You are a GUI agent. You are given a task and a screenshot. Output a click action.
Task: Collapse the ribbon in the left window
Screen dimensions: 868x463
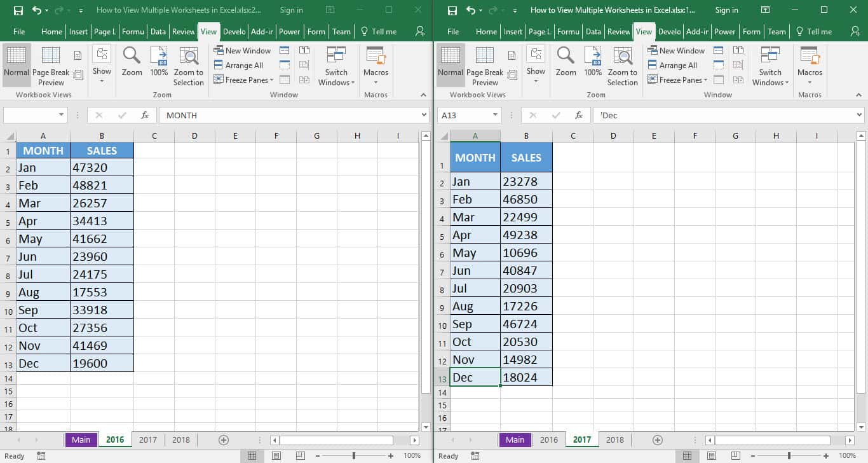(424, 95)
